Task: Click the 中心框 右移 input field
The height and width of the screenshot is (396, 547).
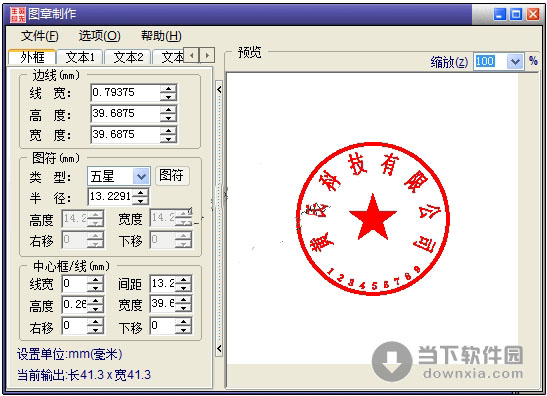Action: [x=74, y=326]
